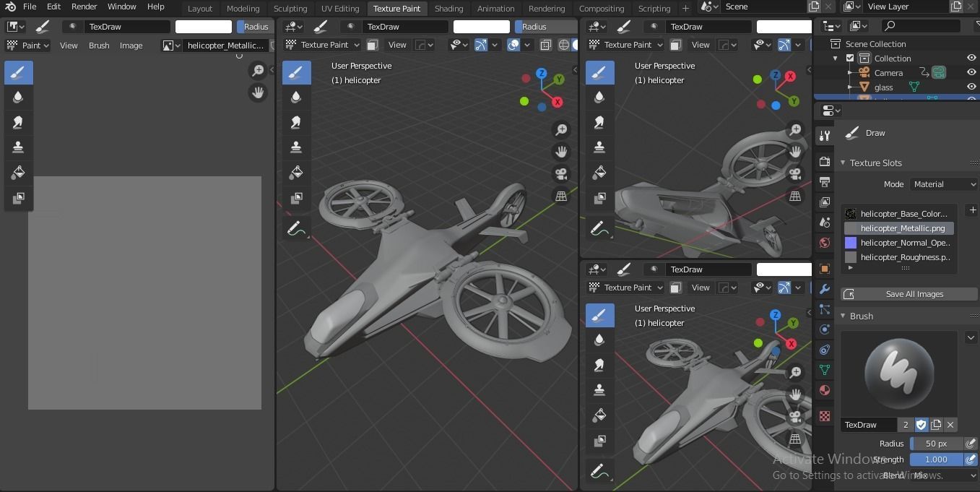This screenshot has width=980, height=492.
Task: Switch orthographic/perspective grid icon in main viewport
Action: pos(561,196)
